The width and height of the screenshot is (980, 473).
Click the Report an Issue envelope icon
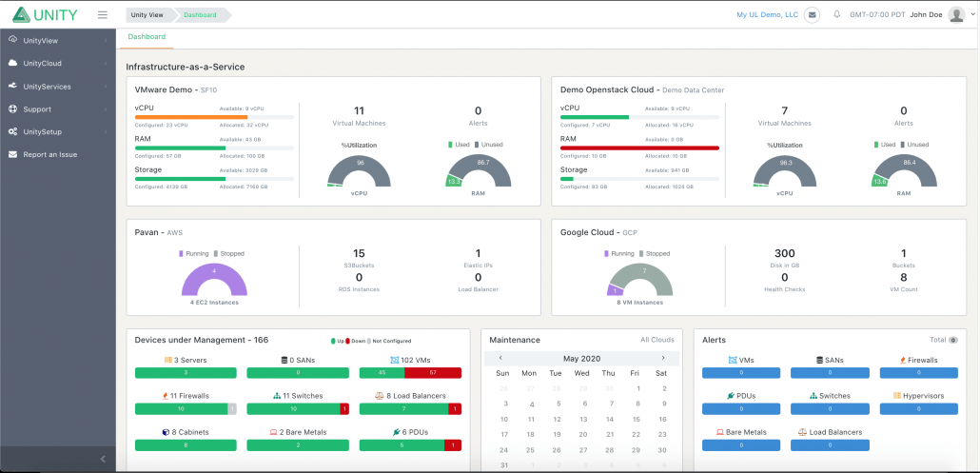(12, 154)
